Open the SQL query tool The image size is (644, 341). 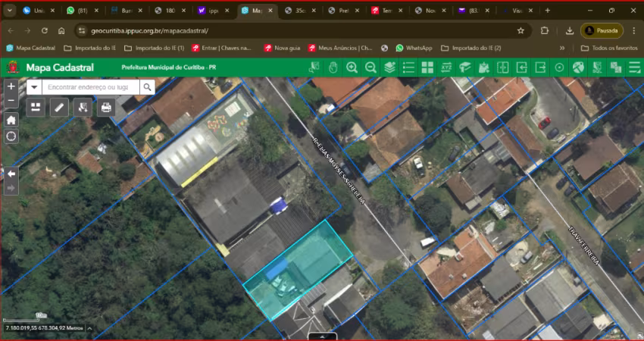[597, 67]
